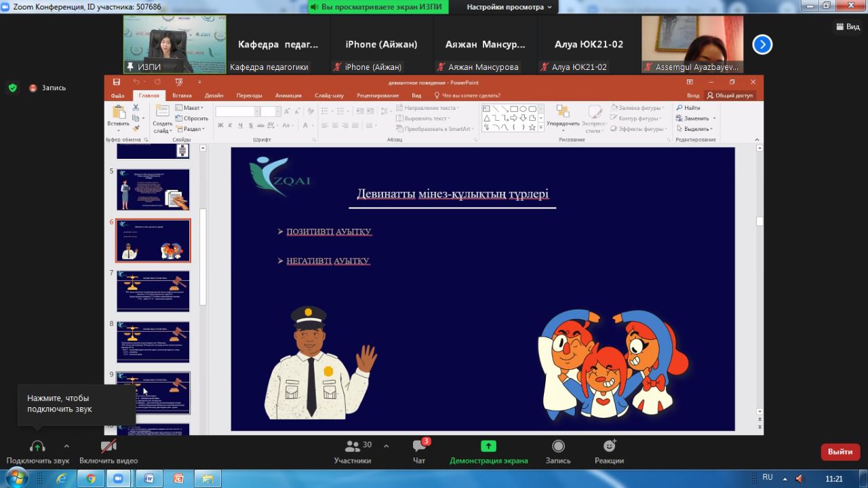The height and width of the screenshot is (488, 868).
Task: Switch to the Review (Рецензирование) tab
Action: tap(378, 96)
